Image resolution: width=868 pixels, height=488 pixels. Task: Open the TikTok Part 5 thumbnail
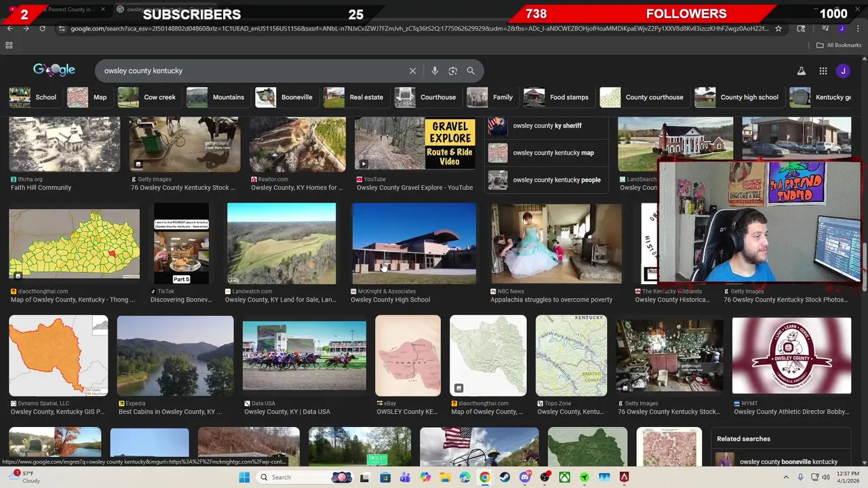click(181, 243)
